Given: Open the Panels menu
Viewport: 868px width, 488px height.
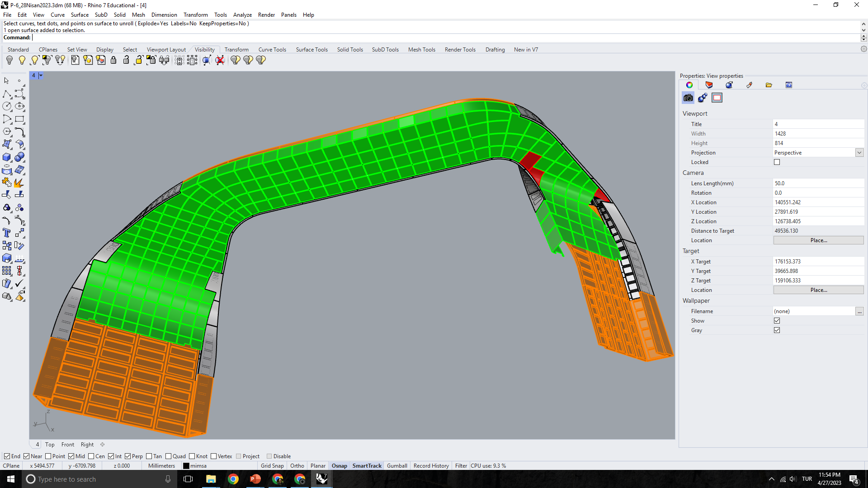Looking at the screenshot, I should pos(288,15).
